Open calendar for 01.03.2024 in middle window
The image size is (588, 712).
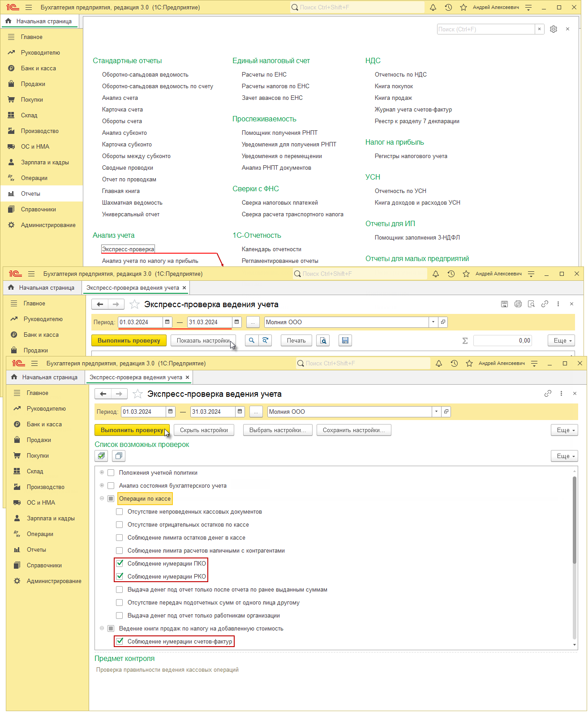point(167,322)
